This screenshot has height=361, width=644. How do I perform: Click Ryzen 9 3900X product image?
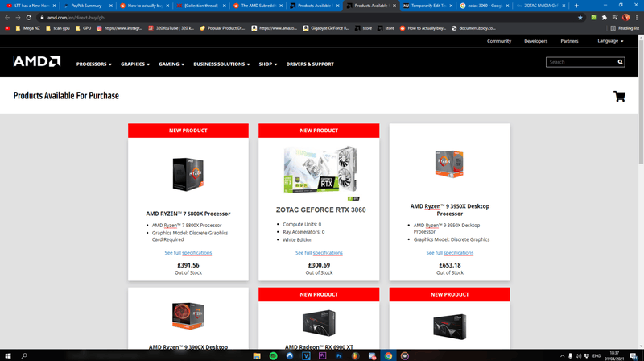[188, 316]
